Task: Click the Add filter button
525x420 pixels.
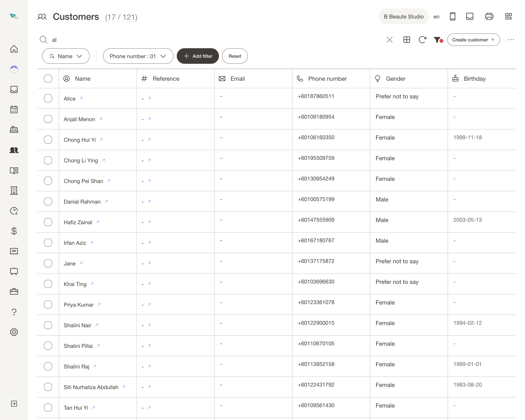Action: click(x=198, y=56)
